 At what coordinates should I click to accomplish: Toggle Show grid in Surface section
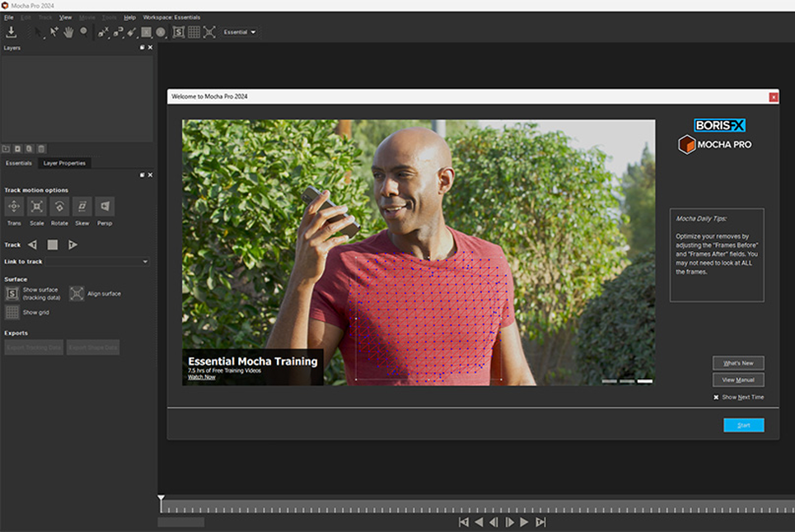12,313
